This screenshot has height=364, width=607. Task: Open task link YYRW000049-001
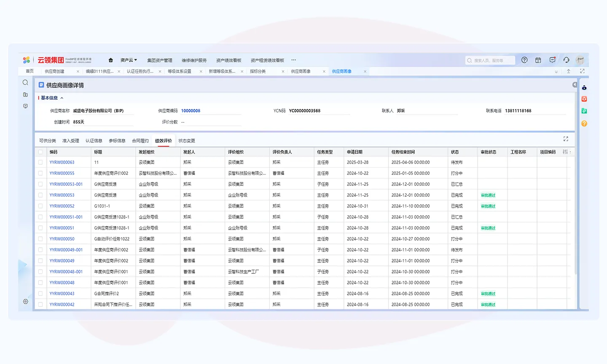pyautogui.click(x=66, y=250)
